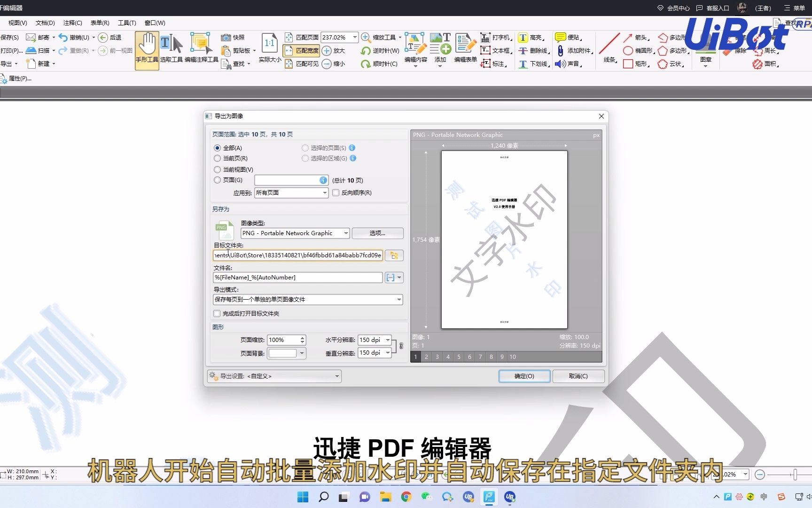
Task: Open 会员中心 member center
Action: tap(673, 8)
